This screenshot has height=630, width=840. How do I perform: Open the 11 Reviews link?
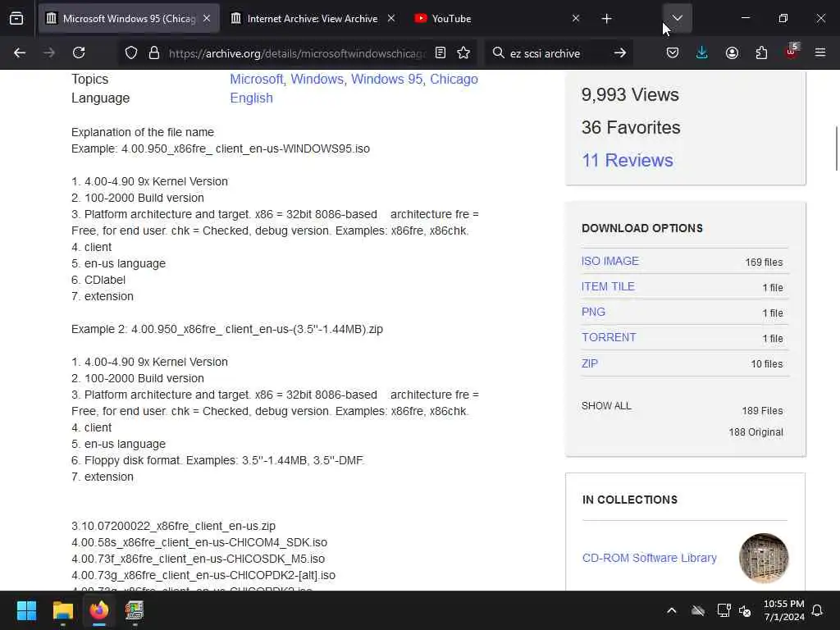coord(628,160)
